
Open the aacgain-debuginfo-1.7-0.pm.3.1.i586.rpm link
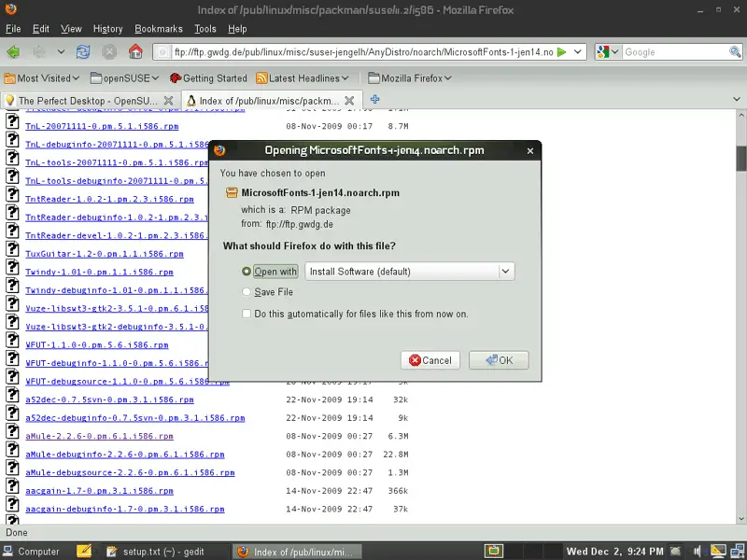pyautogui.click(x=125, y=509)
